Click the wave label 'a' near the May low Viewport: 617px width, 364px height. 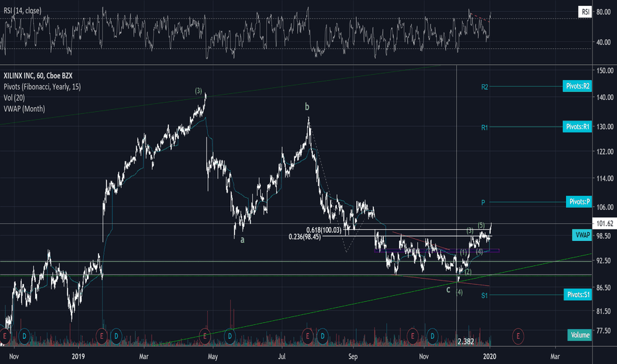pyautogui.click(x=242, y=240)
